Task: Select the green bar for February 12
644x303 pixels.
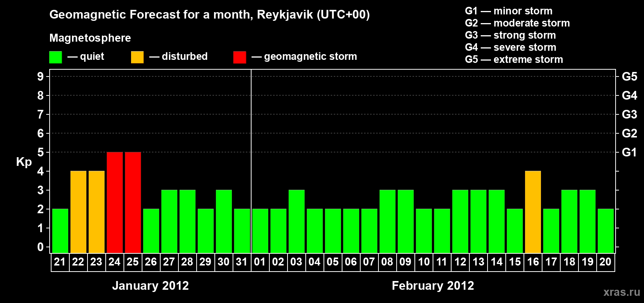Action: pos(460,221)
